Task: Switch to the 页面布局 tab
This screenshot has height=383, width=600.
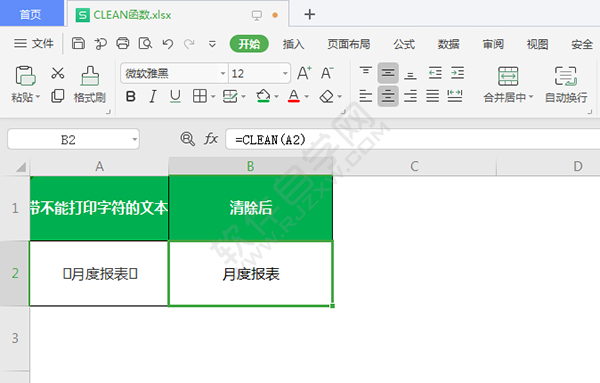Action: [x=349, y=44]
